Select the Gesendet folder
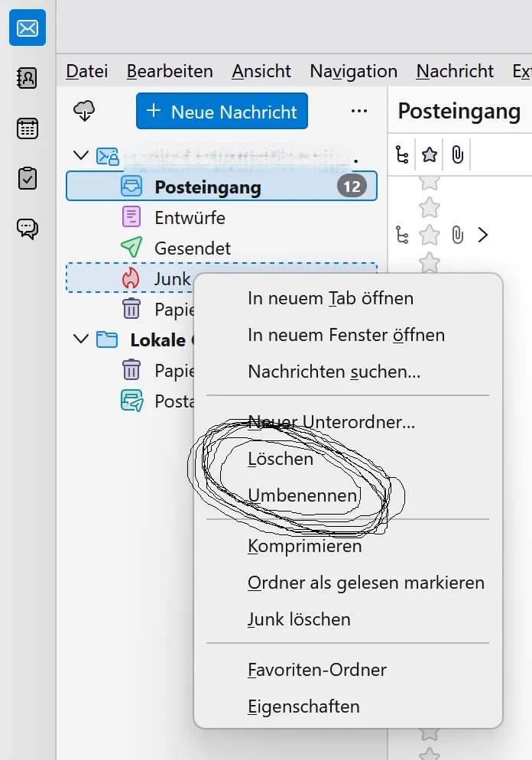The height and width of the screenshot is (760, 532). coord(222,248)
